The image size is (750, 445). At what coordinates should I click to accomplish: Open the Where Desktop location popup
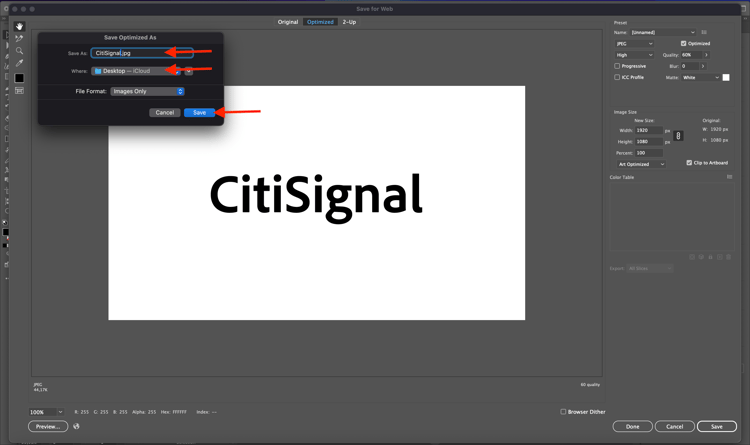(136, 71)
